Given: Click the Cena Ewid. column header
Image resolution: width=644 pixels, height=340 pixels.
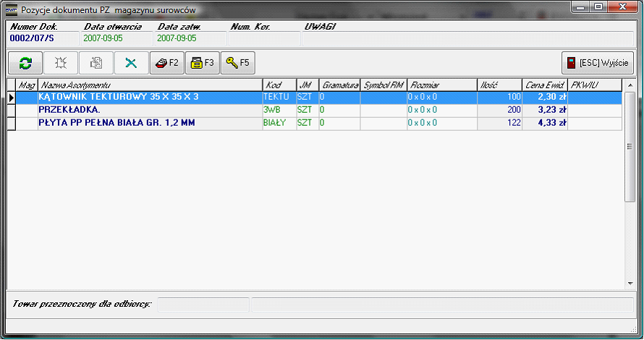Looking at the screenshot, I should tap(546, 85).
